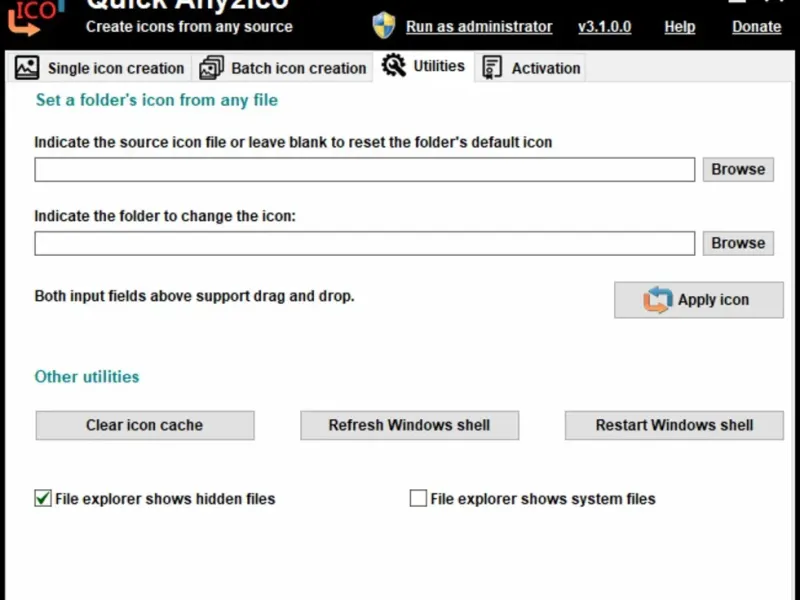Open the v3.1.0.0 version link
Image resolution: width=800 pixels, height=600 pixels.
pos(605,27)
